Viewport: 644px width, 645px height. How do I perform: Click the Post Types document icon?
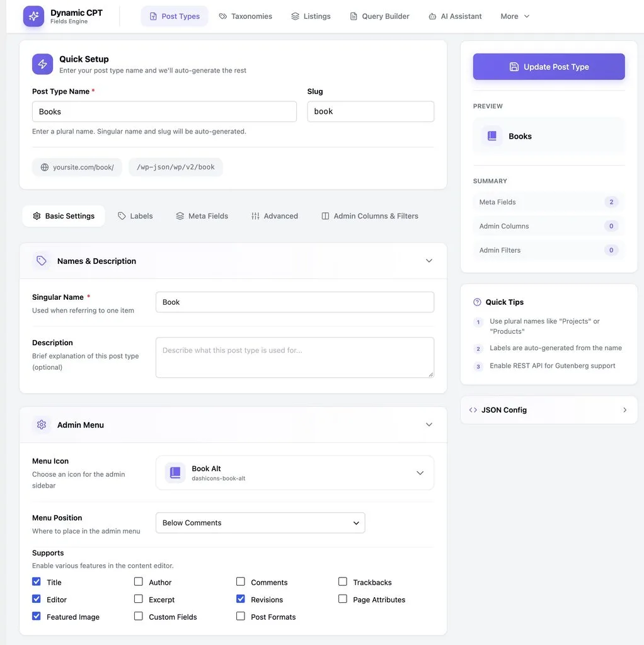point(153,16)
